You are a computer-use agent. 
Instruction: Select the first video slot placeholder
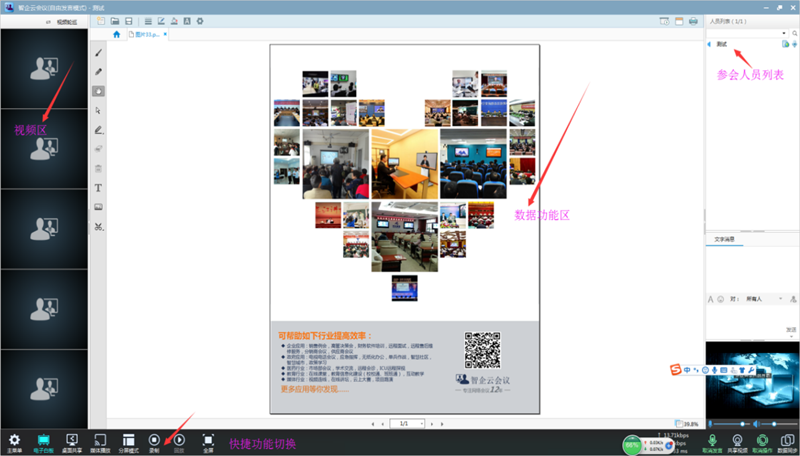tap(44, 68)
